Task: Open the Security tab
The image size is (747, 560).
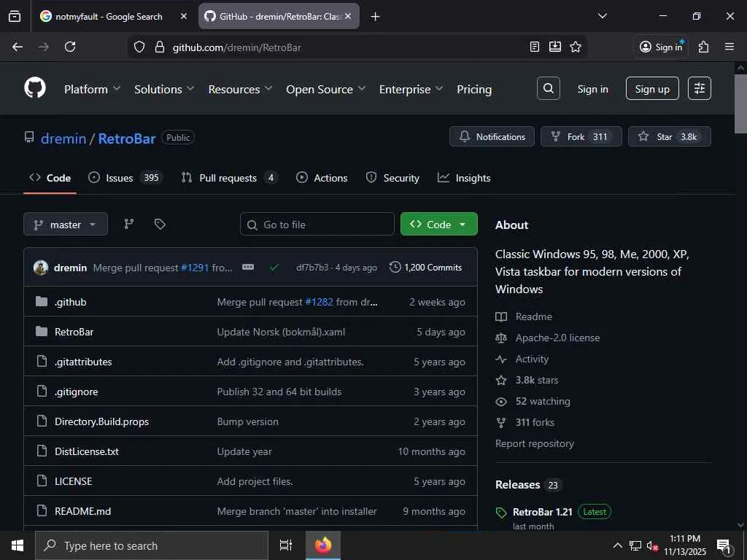Action: pos(392,178)
